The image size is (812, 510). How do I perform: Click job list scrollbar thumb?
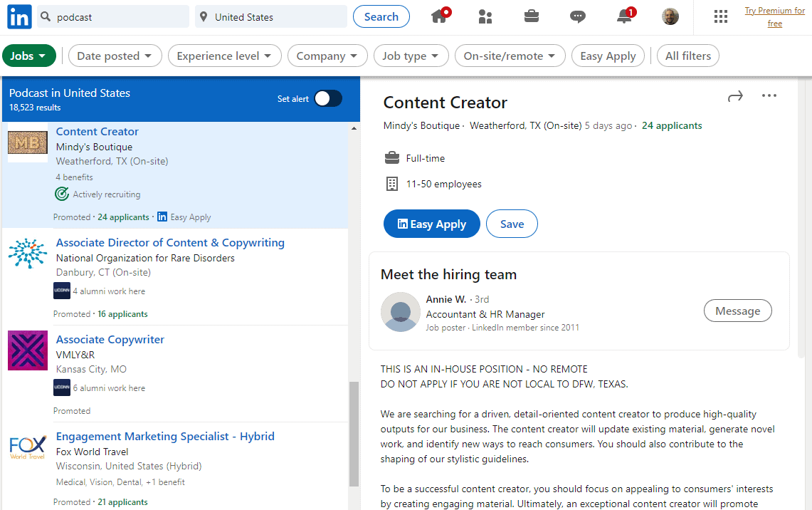tap(354, 434)
